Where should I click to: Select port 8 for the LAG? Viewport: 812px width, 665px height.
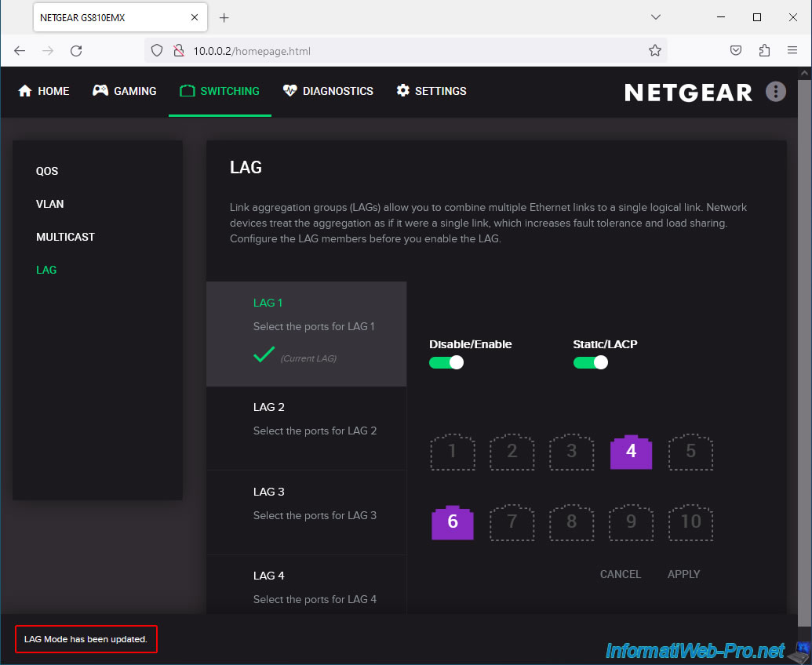pos(571,522)
